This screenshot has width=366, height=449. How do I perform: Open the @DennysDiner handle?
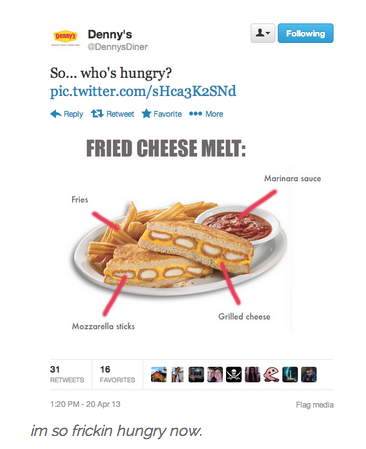(x=118, y=47)
